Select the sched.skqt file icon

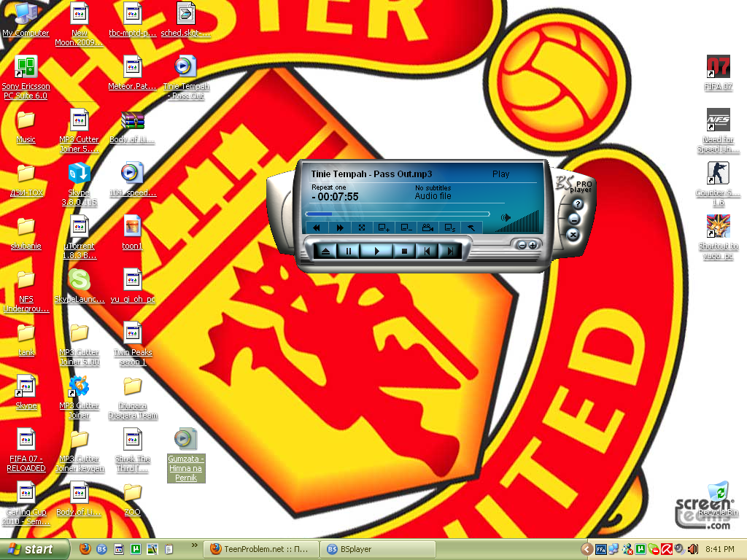[186, 20]
